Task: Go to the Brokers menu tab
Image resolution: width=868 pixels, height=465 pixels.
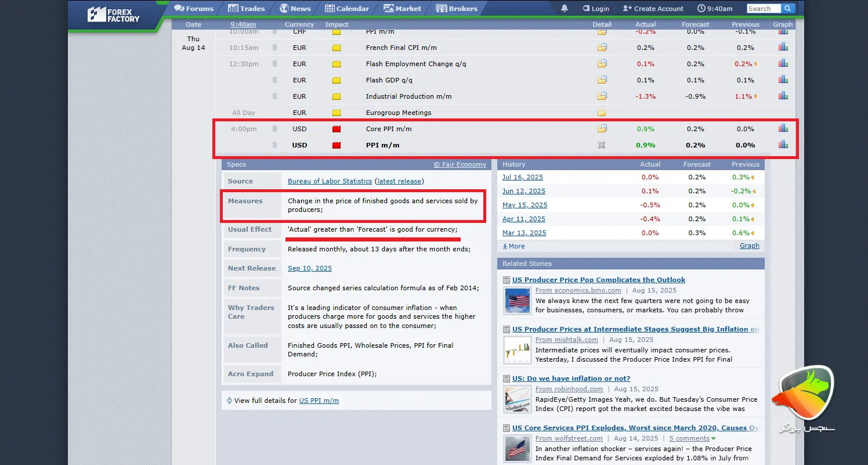Action: (457, 9)
